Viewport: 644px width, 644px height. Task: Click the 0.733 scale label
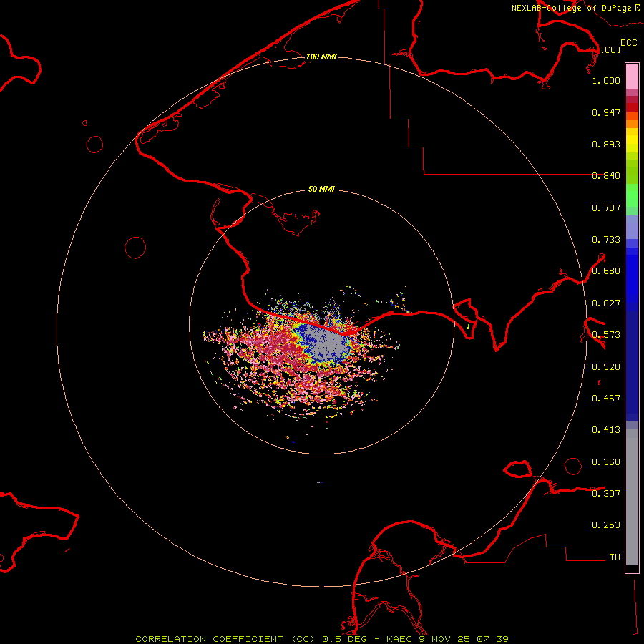pyautogui.click(x=606, y=240)
